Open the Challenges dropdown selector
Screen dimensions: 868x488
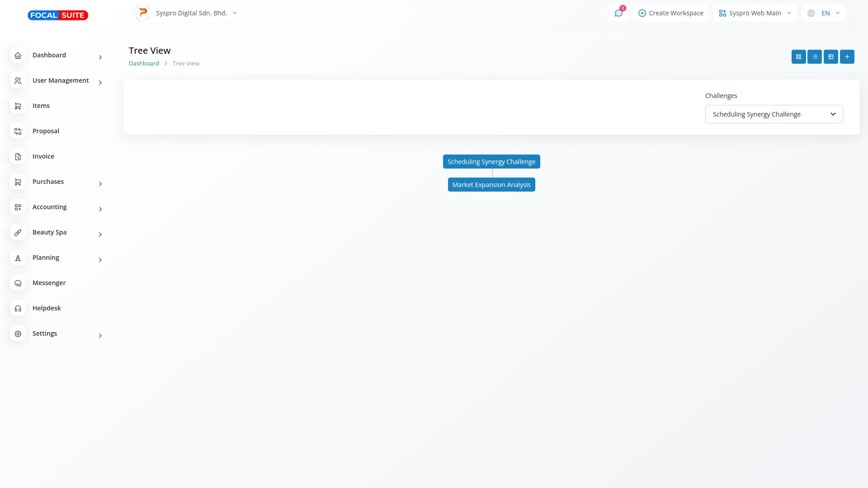coord(774,114)
